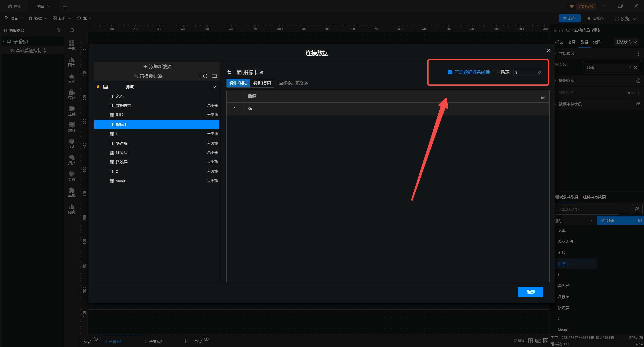This screenshot has width=644, height=347.
Task: Toggle the 数据筛选 switch
Action: click(x=630, y=93)
